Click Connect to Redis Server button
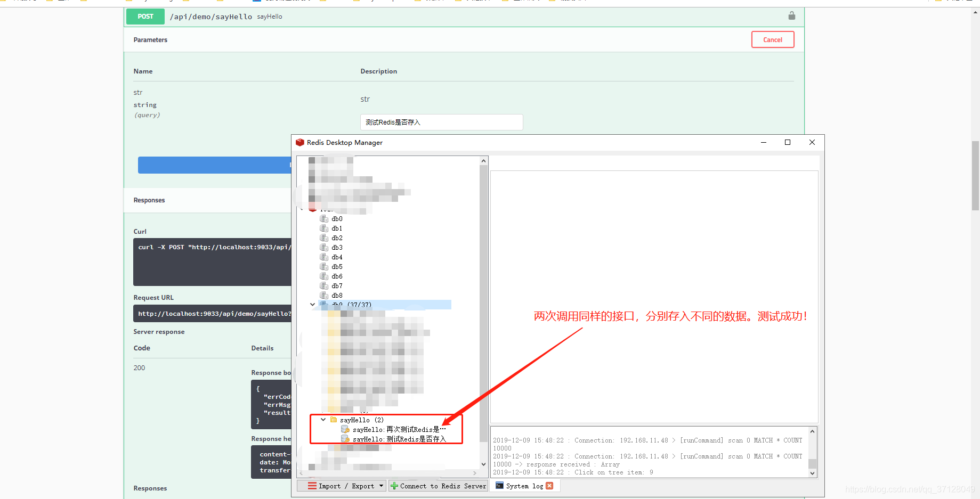The image size is (980, 499). point(438,486)
